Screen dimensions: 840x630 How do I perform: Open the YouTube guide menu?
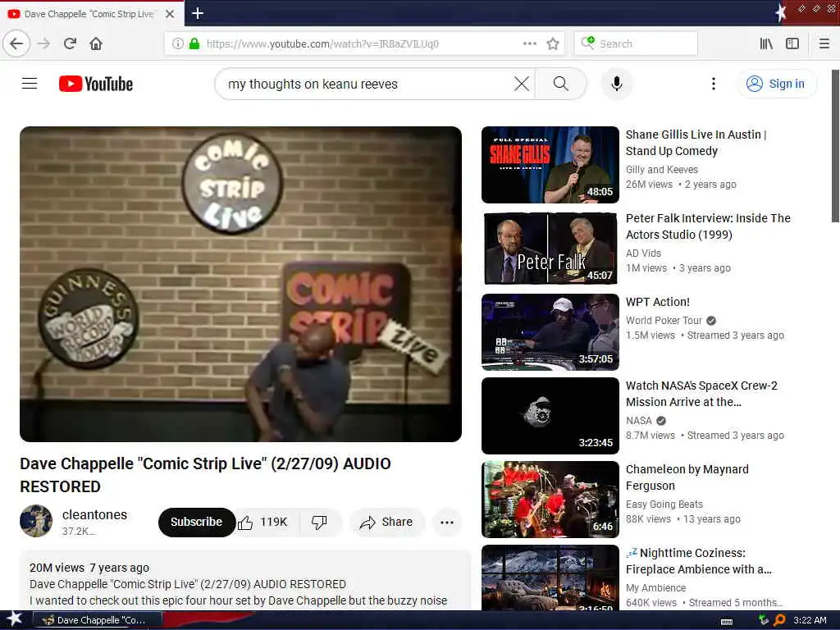click(x=30, y=84)
